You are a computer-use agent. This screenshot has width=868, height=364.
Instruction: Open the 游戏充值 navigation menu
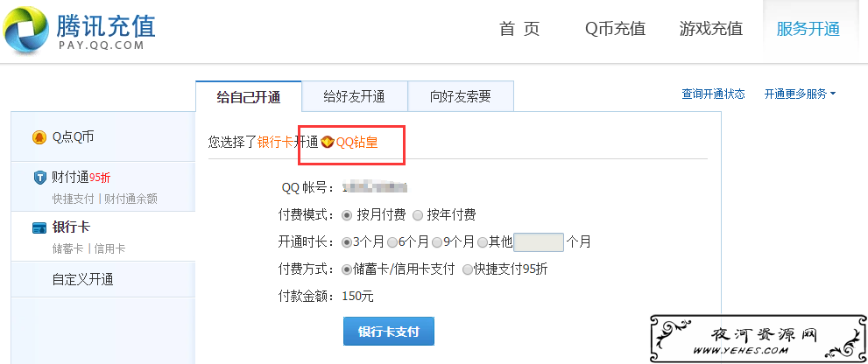[711, 29]
